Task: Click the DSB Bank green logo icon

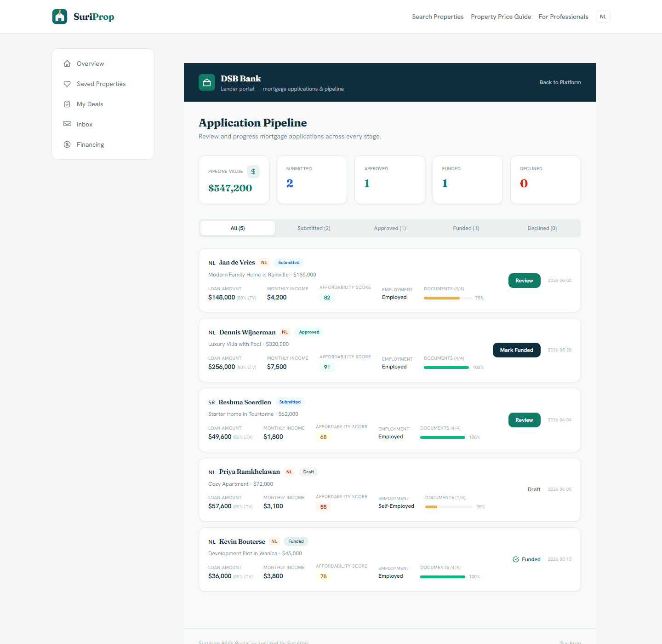Action: (207, 82)
